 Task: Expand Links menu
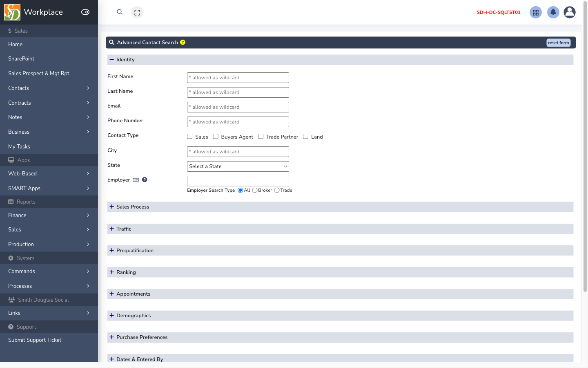tap(49, 313)
